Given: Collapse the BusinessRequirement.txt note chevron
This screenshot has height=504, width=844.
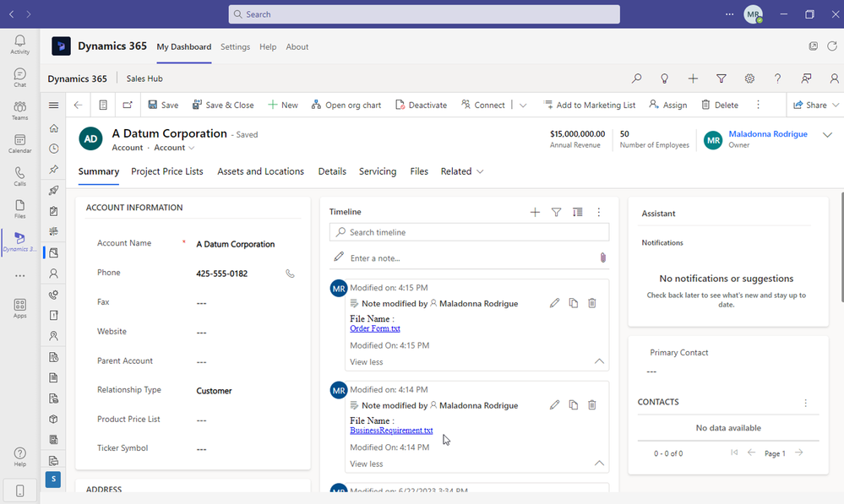Looking at the screenshot, I should point(598,463).
